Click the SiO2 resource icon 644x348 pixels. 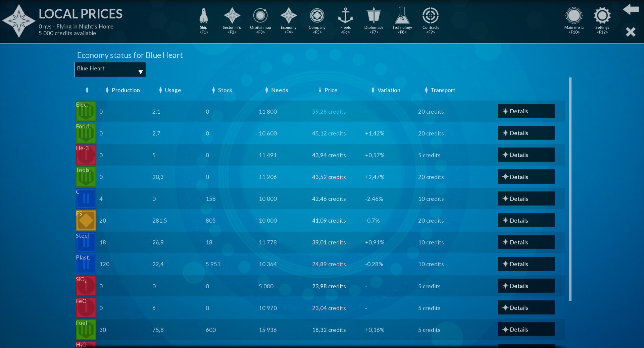coord(86,286)
